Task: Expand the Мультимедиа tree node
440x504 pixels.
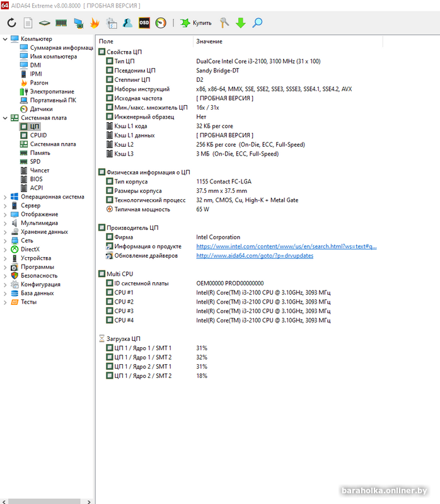Action: click(5, 223)
